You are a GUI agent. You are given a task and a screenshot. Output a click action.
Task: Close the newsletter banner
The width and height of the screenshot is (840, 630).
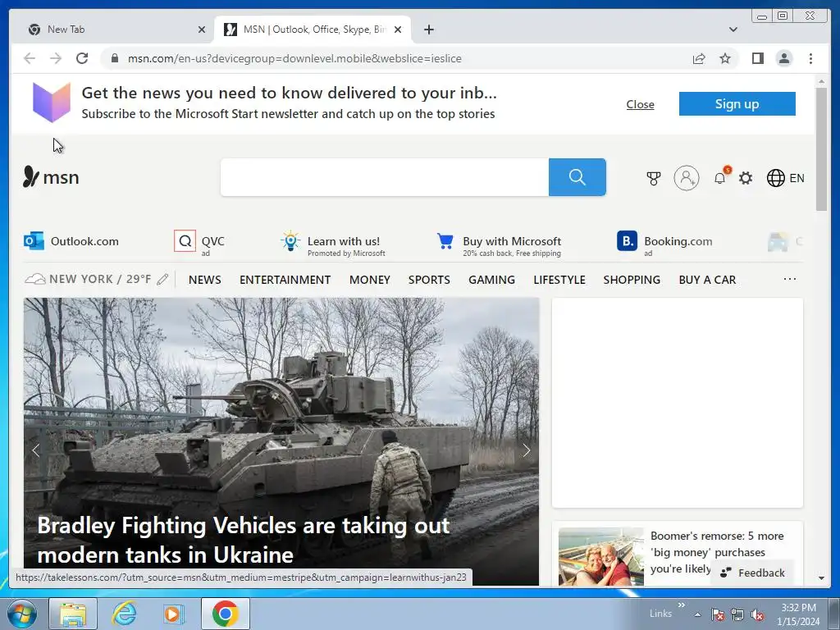click(640, 104)
